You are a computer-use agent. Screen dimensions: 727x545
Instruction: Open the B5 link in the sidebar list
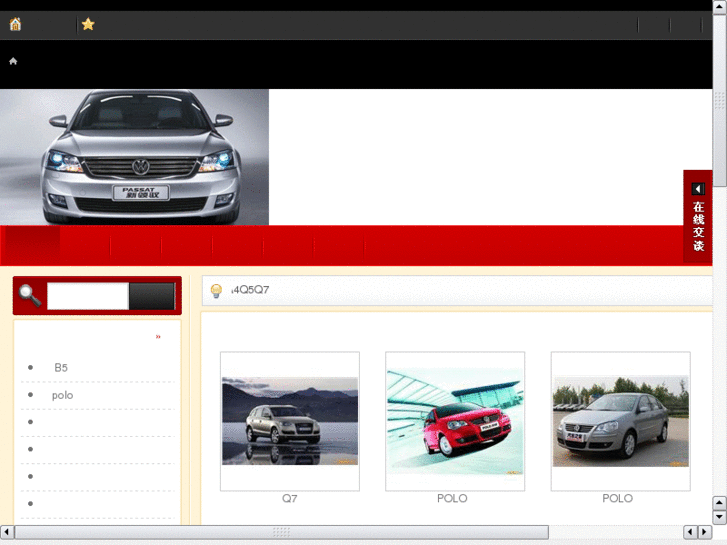click(x=61, y=368)
